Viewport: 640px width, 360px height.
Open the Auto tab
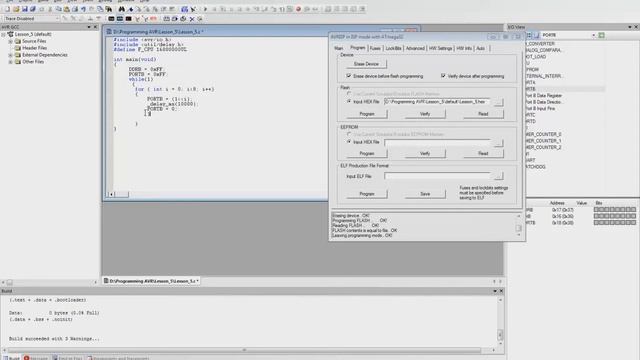coord(480,48)
